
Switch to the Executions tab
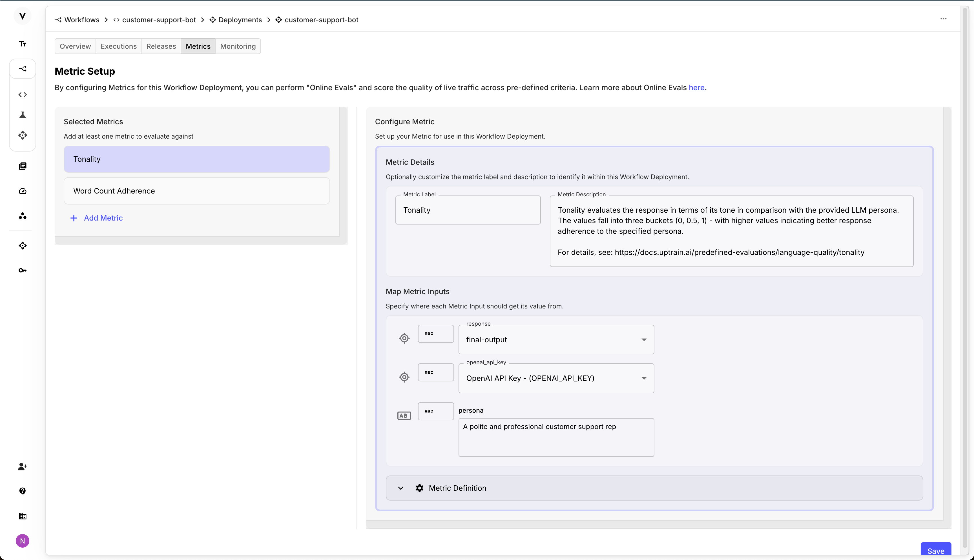click(x=118, y=46)
